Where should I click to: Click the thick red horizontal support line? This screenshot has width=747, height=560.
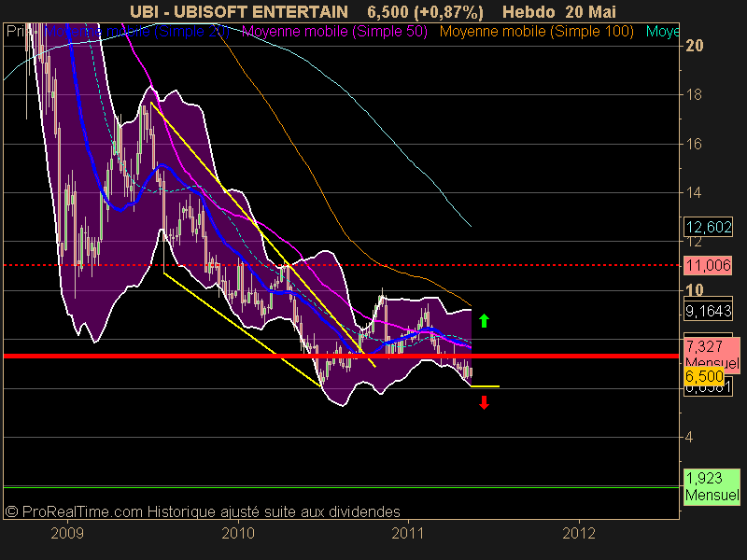tap(341, 356)
